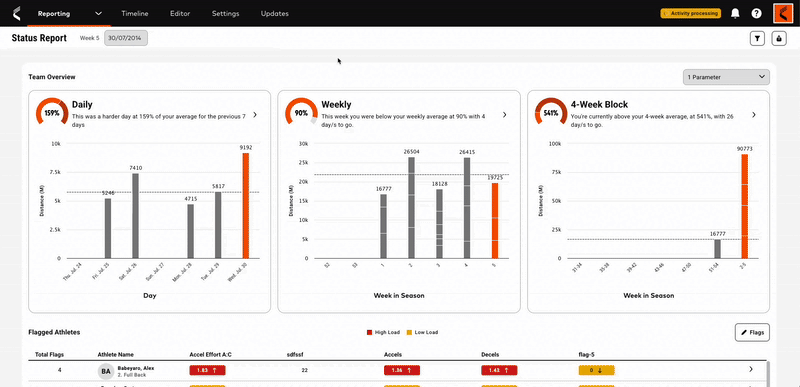Click the 26504 bar in Weekly chart

tap(411, 208)
